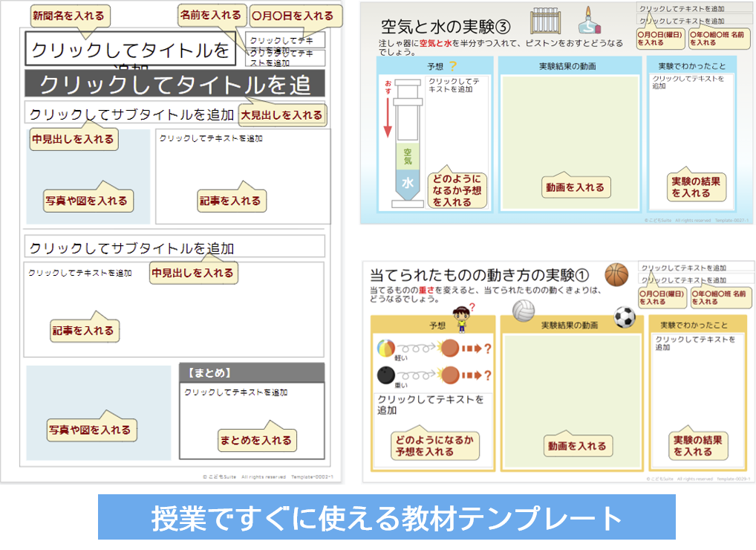Click the alcohol lamp icon
The image size is (756, 550).
(587, 22)
